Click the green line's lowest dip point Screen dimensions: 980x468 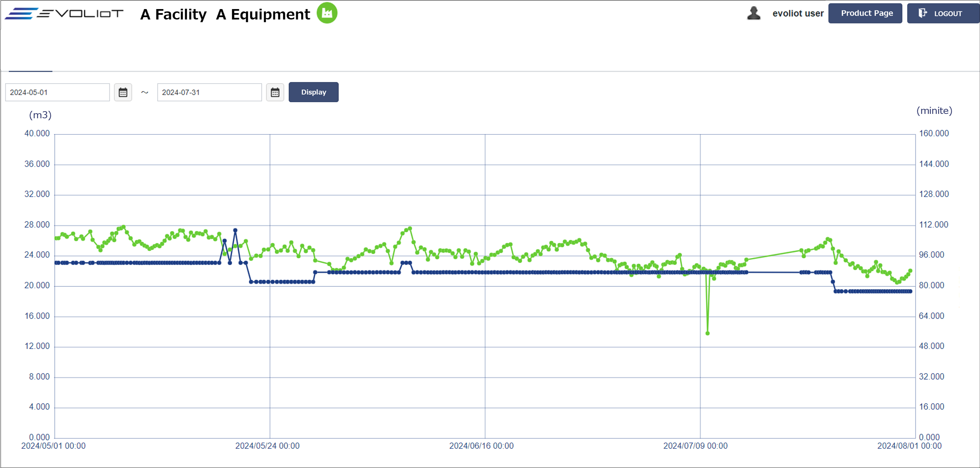(x=707, y=333)
